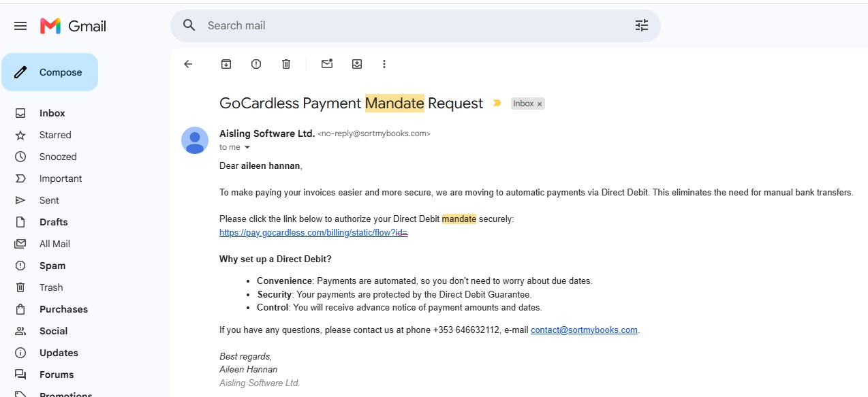868x397 pixels.
Task: Click the envelope stack icon beside All Mail
Action: [x=20, y=244]
